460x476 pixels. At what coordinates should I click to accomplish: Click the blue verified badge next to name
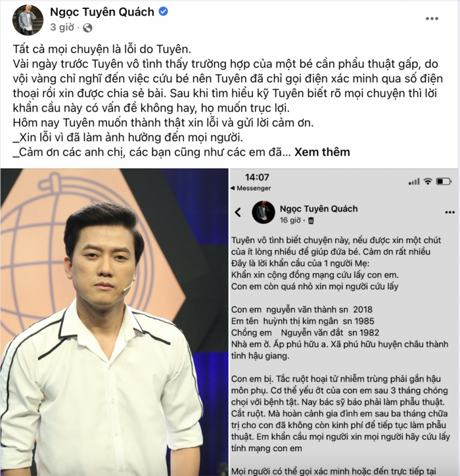click(x=164, y=12)
